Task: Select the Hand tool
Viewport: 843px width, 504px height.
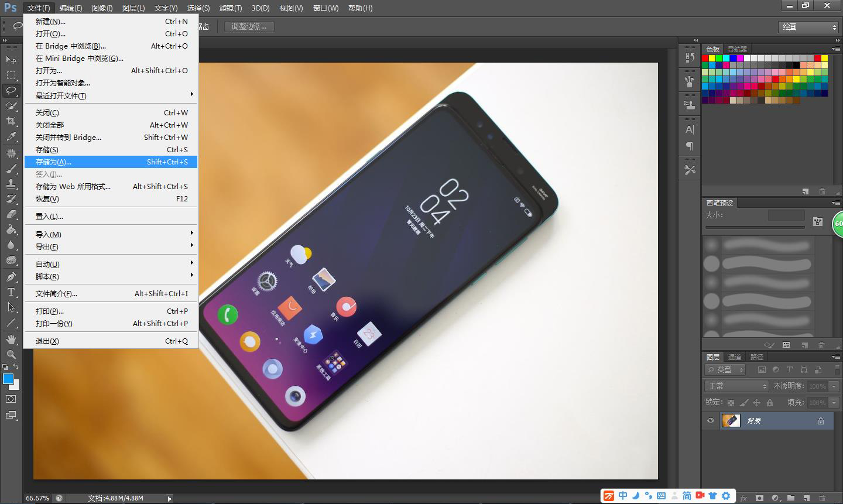Action: point(11,339)
